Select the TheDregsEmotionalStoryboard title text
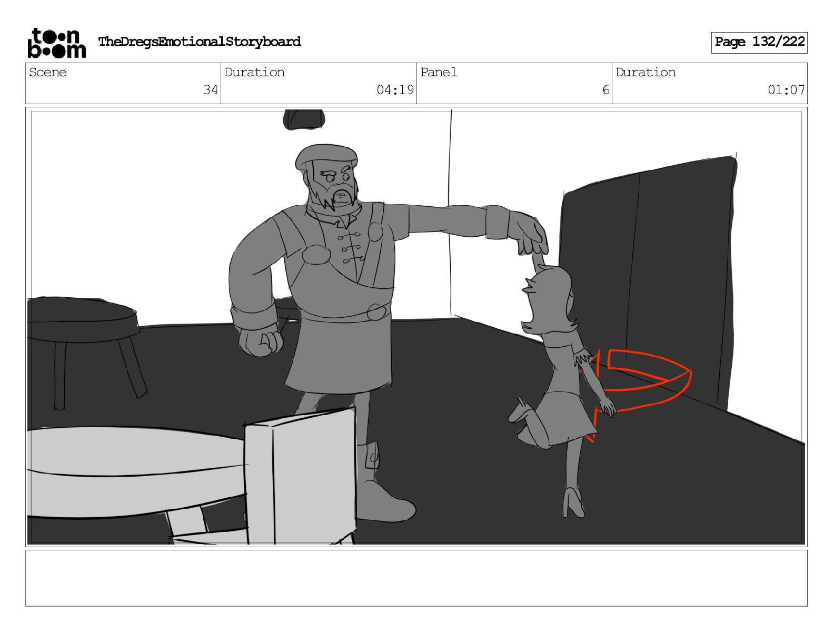Image resolution: width=834 pixels, height=644 pixels. 200,42
